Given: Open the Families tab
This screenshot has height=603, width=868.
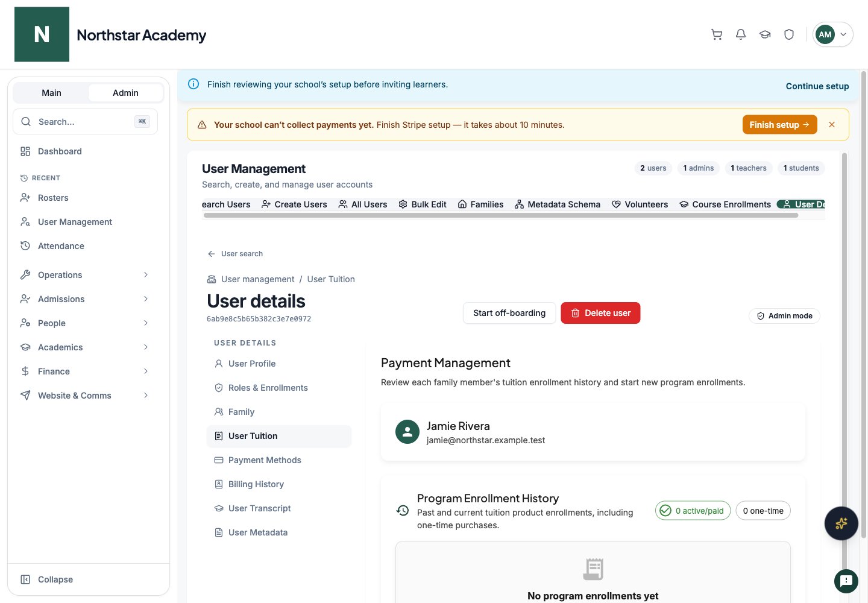Looking at the screenshot, I should coord(480,204).
